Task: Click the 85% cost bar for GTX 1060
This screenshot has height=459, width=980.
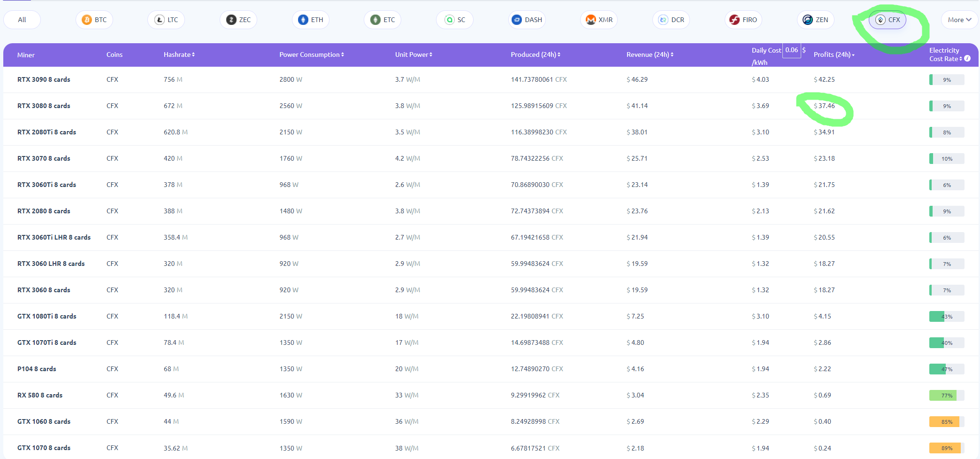Action: pyautogui.click(x=947, y=421)
